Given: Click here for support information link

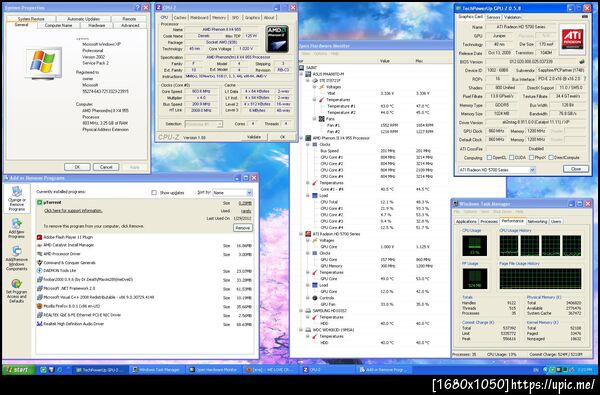Looking at the screenshot, I should (x=73, y=211).
